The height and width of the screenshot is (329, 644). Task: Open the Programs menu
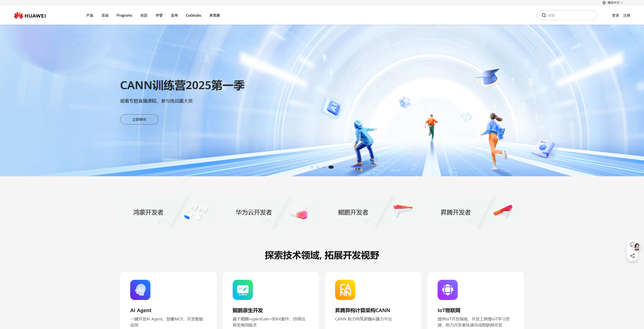pos(124,15)
